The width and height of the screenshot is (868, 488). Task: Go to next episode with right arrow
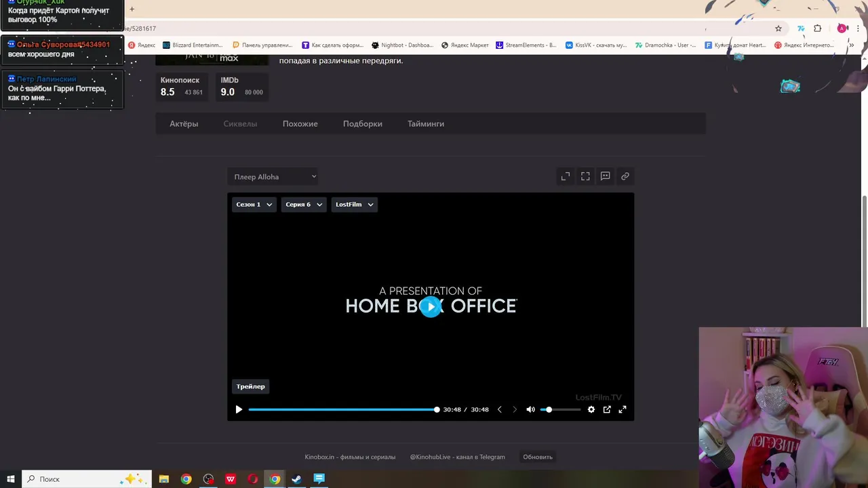515,409
